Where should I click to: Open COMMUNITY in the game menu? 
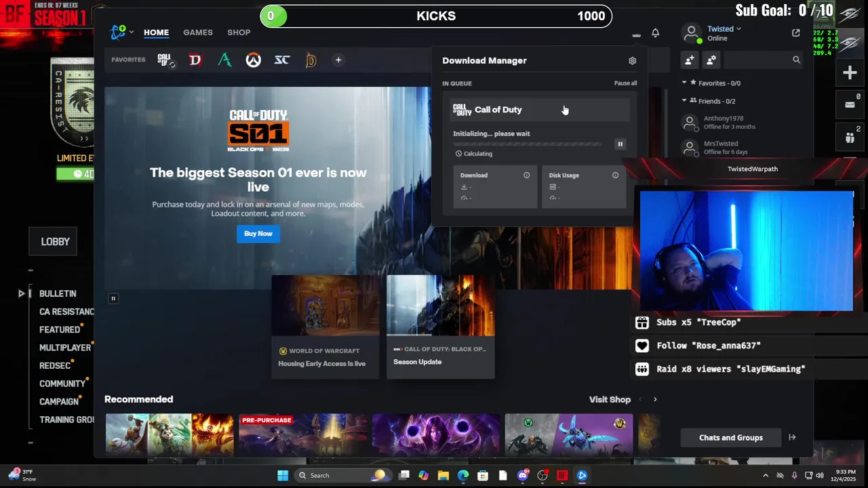pyautogui.click(x=62, y=384)
